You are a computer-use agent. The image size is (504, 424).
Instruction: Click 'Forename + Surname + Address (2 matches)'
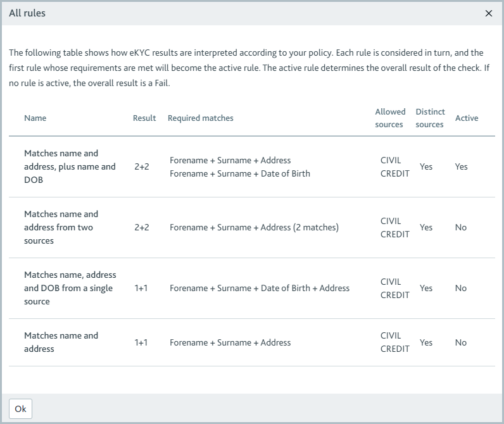(x=255, y=227)
